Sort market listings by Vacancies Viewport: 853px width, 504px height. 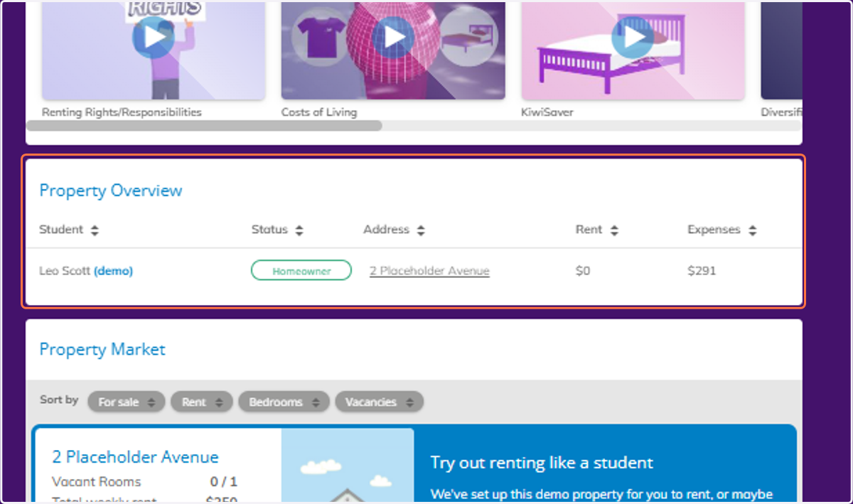point(380,402)
